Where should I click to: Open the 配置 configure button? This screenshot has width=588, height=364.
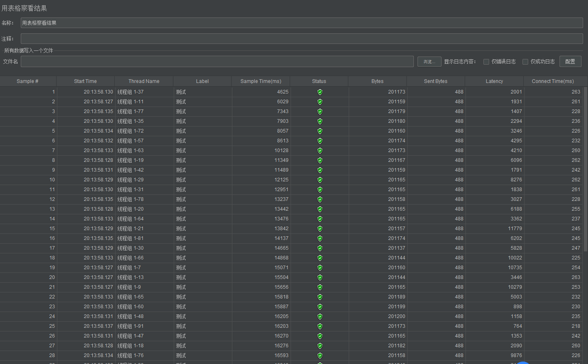571,61
